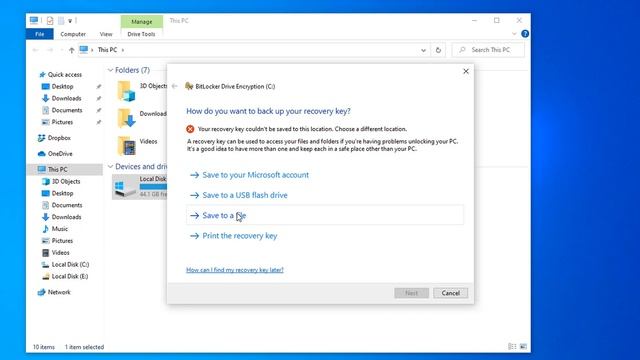Viewport: 640px width, 360px height.
Task: Open Dropbox in navigation pane
Action: tap(59, 138)
